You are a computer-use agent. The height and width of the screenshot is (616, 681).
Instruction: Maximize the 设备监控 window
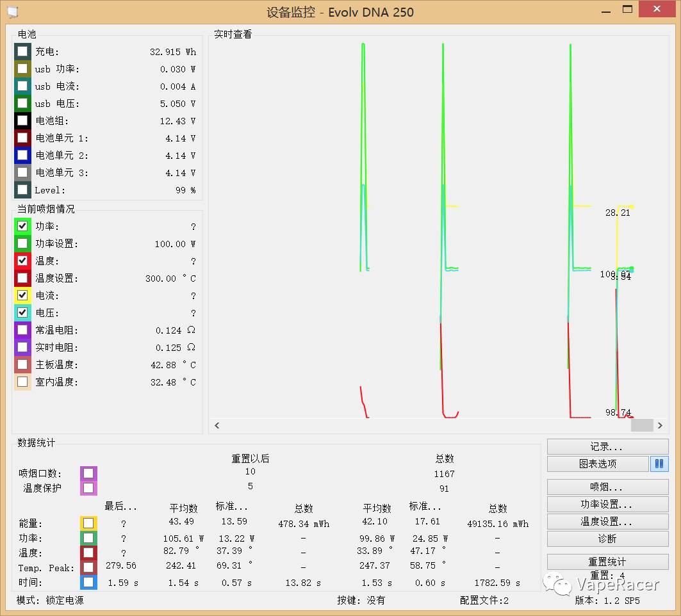(x=628, y=10)
